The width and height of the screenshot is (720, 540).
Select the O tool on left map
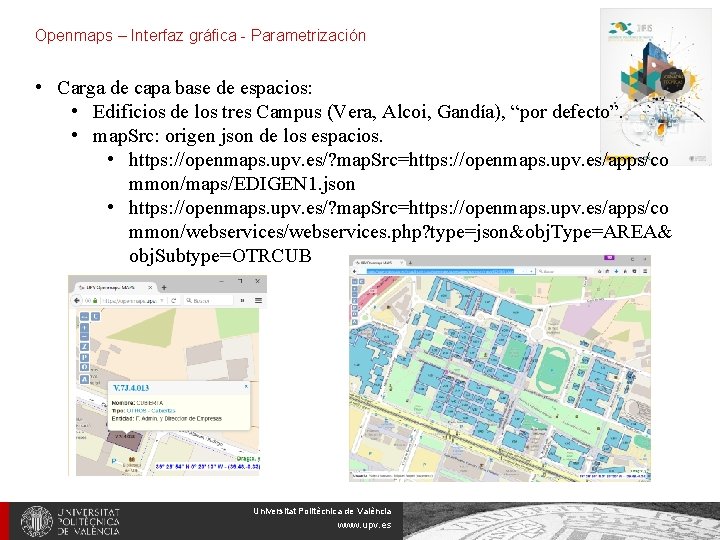(x=84, y=367)
